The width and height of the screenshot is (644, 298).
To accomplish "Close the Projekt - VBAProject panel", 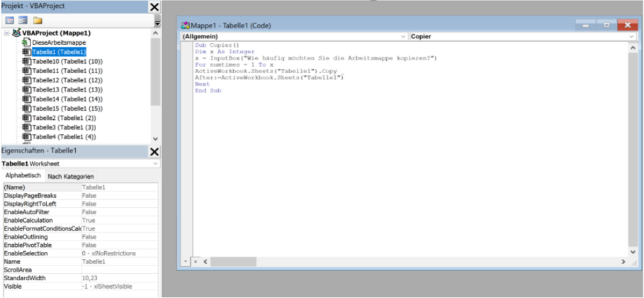I will 154,6.
